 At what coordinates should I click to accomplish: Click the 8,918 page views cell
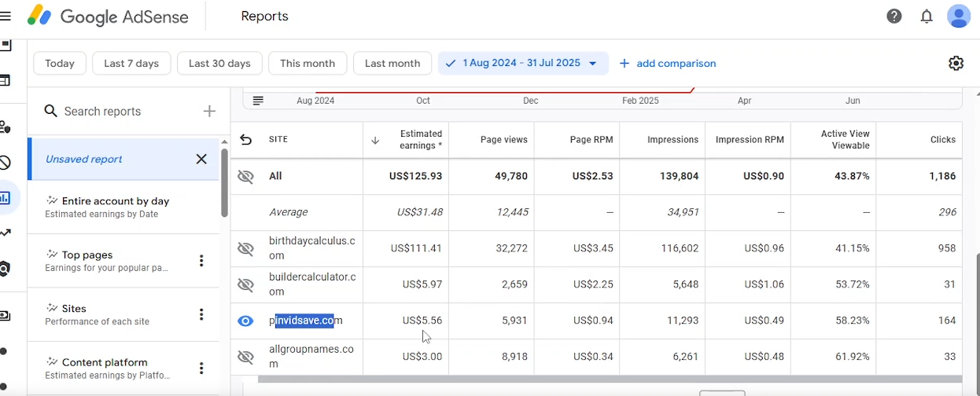click(514, 357)
